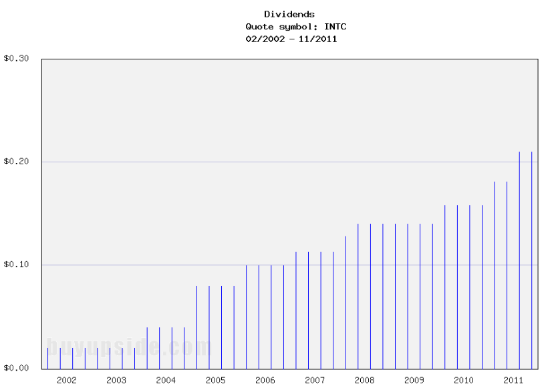
Task: Click the 2007 year label
Action: click(316, 379)
